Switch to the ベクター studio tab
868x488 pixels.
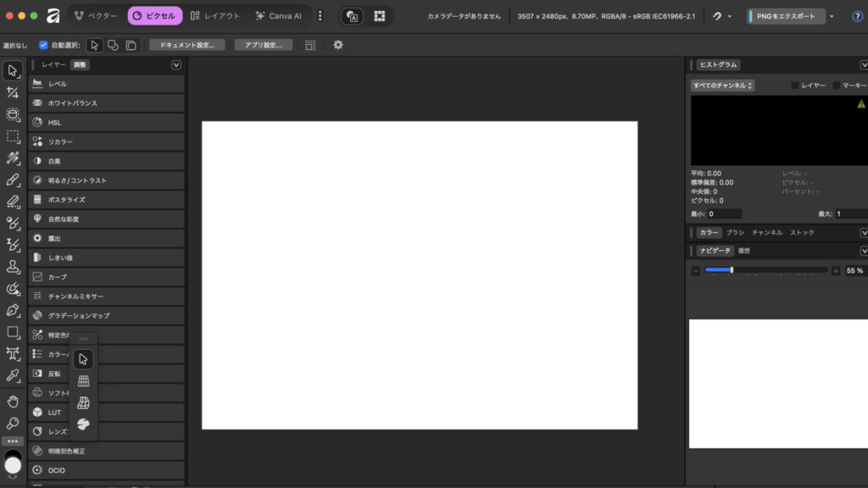[x=95, y=16]
